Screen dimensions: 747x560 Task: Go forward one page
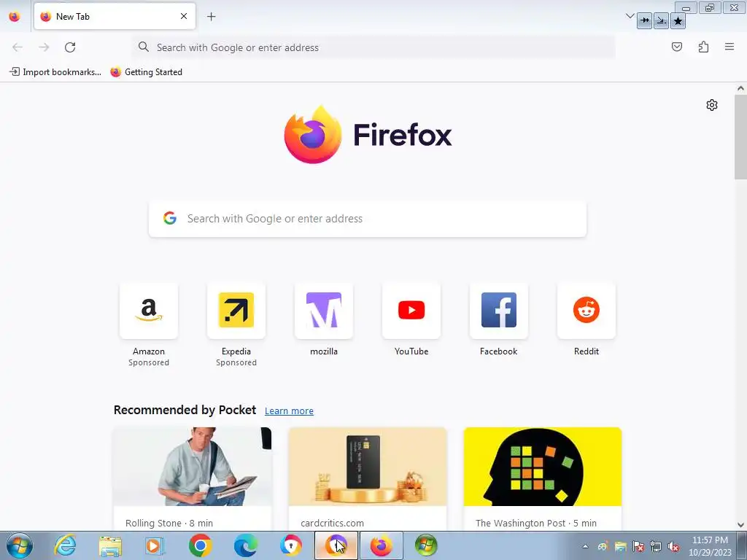click(44, 47)
